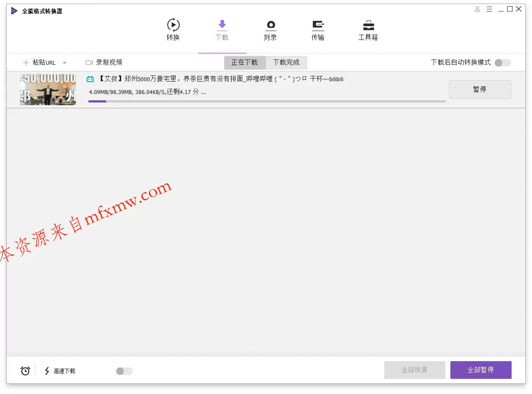Toggle the 高速下载 switch
Image resolution: width=532 pixels, height=394 pixels.
click(124, 371)
